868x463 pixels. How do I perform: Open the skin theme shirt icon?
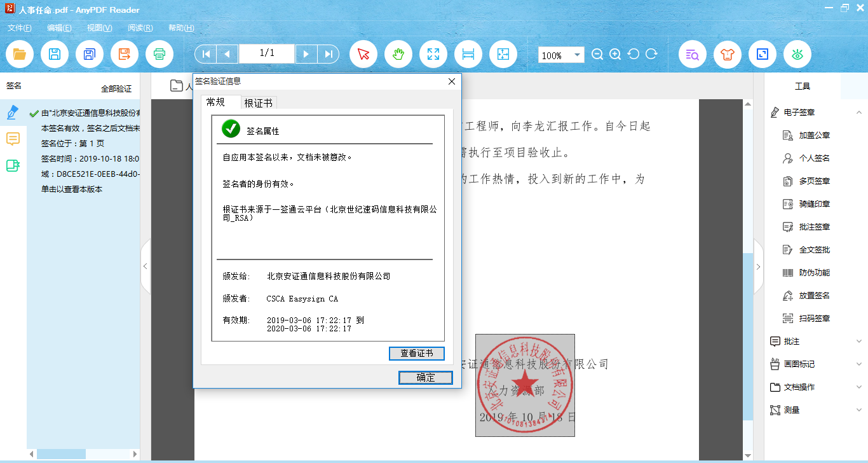[727, 54]
